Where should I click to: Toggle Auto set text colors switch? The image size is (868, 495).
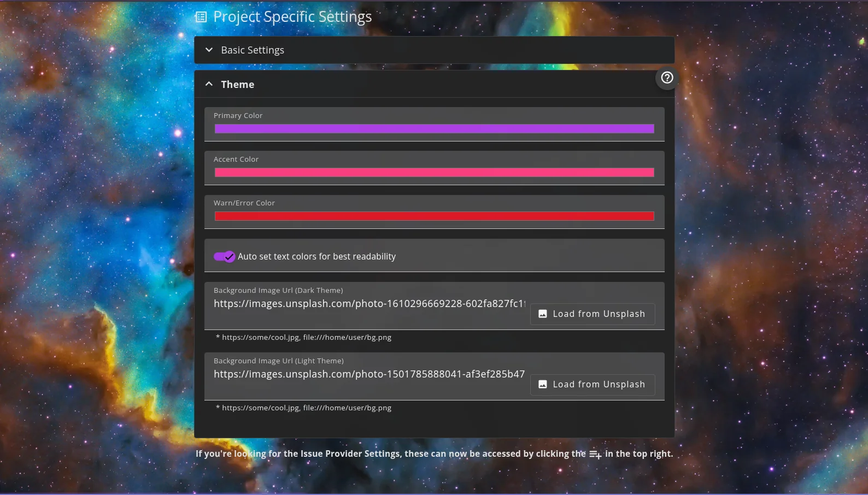tap(224, 256)
